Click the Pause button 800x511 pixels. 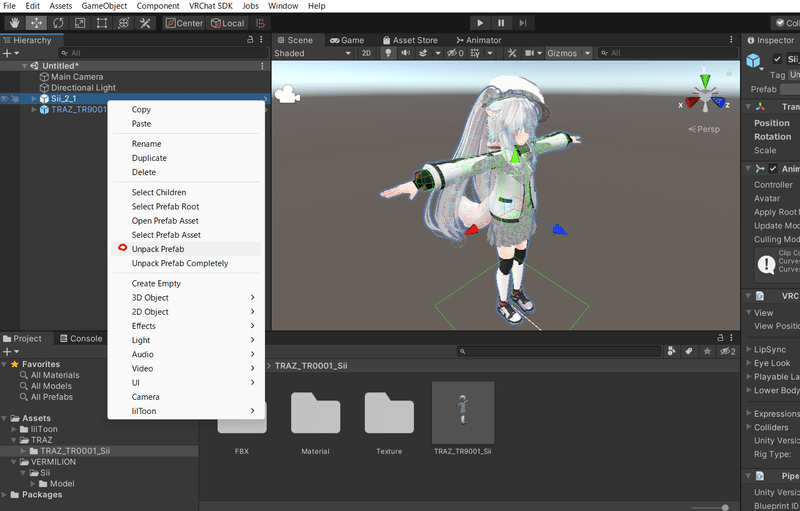point(501,23)
